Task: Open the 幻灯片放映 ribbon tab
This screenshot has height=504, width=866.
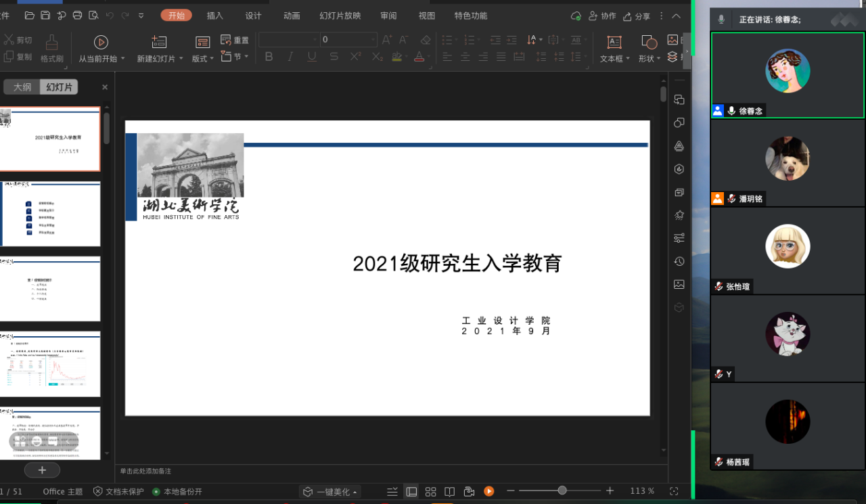Action: point(340,16)
